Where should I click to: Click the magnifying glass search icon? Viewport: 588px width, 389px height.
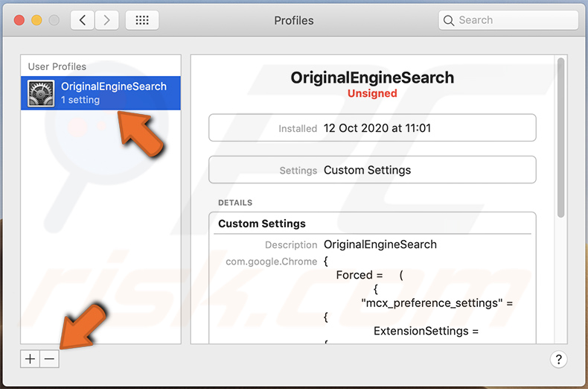[x=449, y=20]
